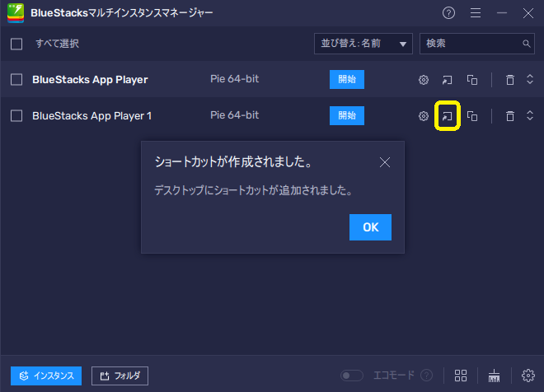Image resolution: width=544 pixels, height=392 pixels.
Task: Clone the BlueStacks App Player instance
Action: pyautogui.click(x=472, y=80)
